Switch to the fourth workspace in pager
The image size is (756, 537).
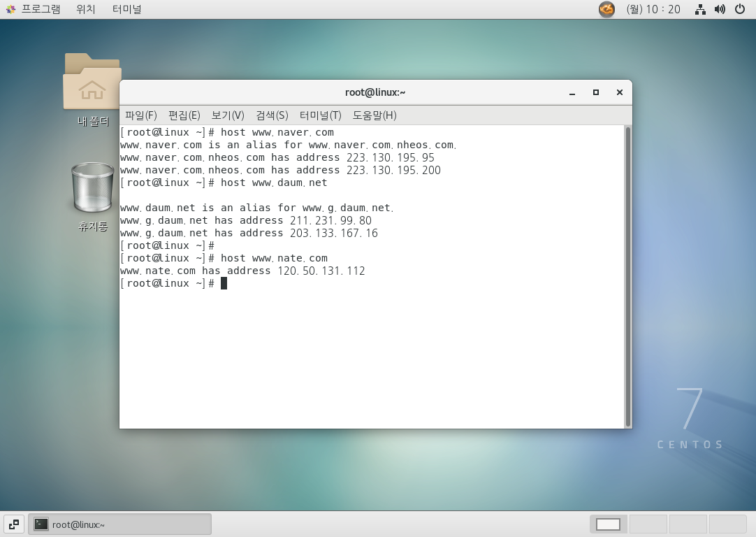[x=727, y=524]
